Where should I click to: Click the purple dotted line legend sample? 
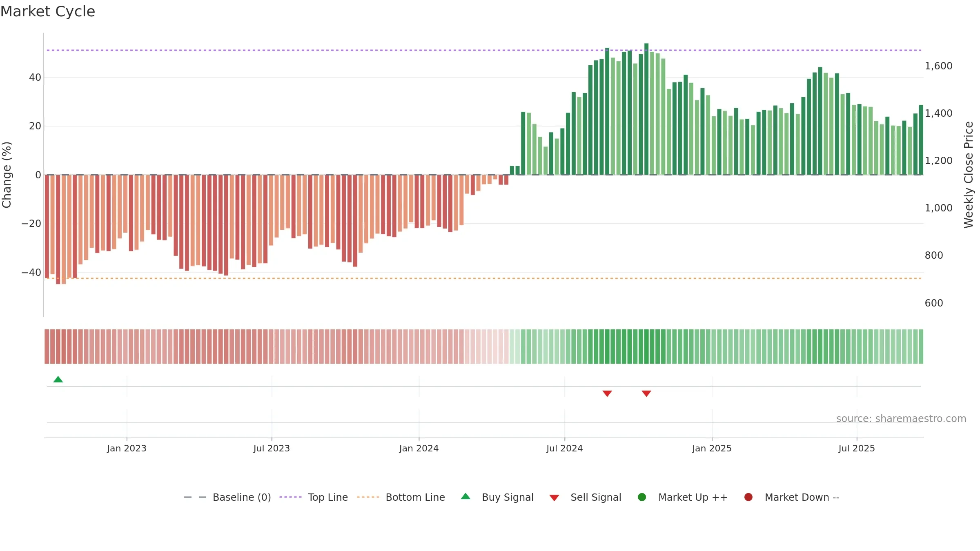point(290,497)
